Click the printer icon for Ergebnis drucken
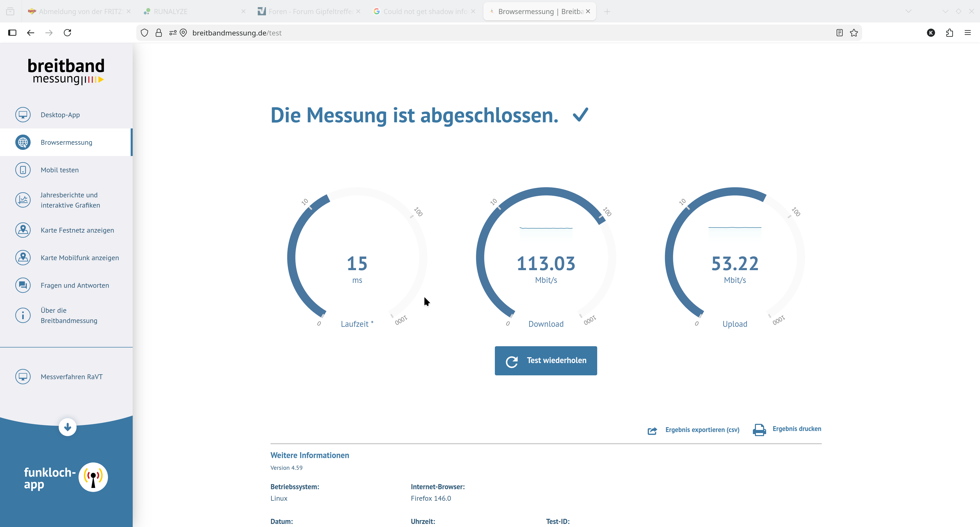The width and height of the screenshot is (980, 527). (759, 429)
